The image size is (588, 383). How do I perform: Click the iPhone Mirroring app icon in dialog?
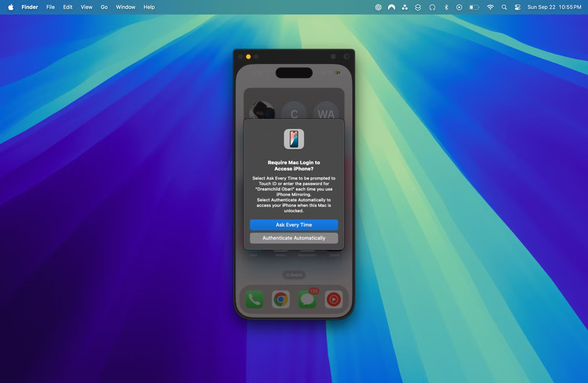[x=294, y=139]
